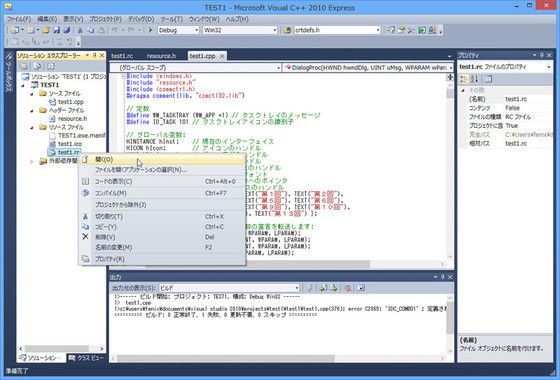560x380 pixels.
Task: Click the Properties icon in Solution Explorer toolbar
Action: point(24,66)
